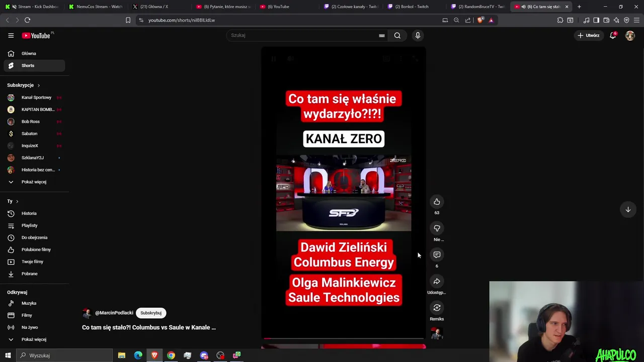Open Kanał Sportowy subscription
Screen dimensions: 644x362
pos(34,98)
